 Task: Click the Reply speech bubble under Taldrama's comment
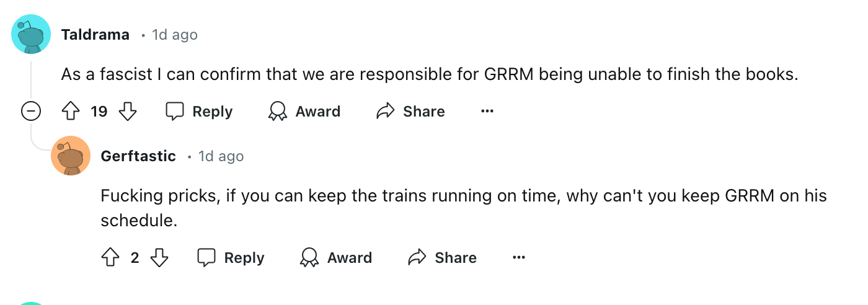pos(175,112)
